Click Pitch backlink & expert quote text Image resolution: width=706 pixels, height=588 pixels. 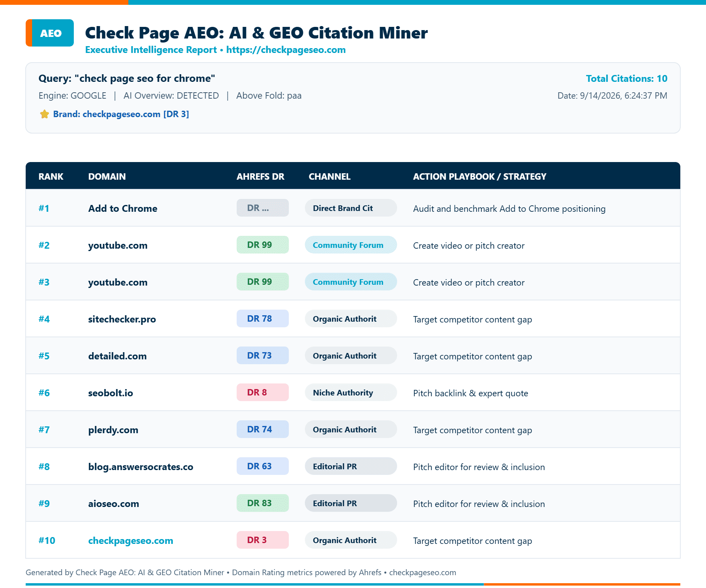coord(470,393)
